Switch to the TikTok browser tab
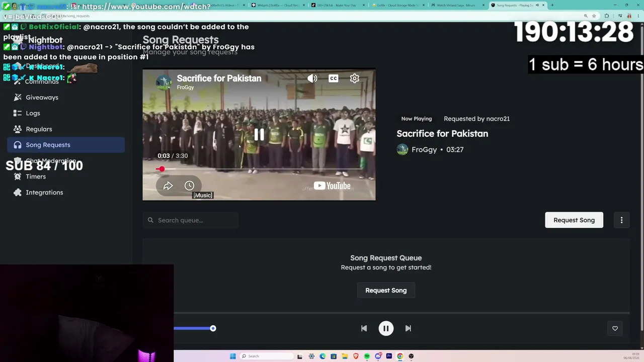 click(x=338, y=5)
